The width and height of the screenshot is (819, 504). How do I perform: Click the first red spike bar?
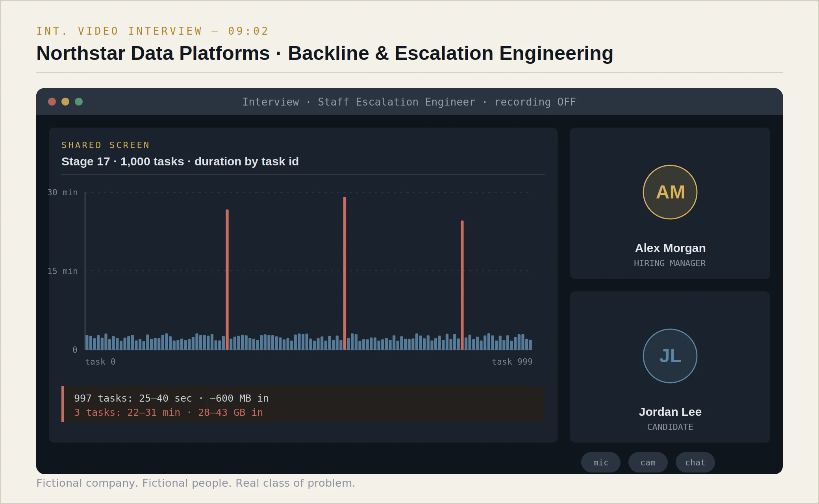227,280
